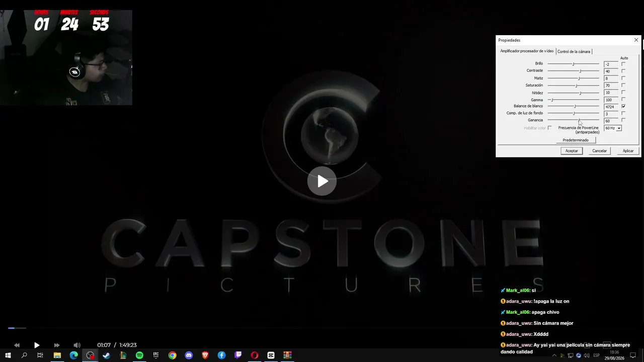
Task: Click the Balance de blanco value field 4724
Action: (x=611, y=107)
